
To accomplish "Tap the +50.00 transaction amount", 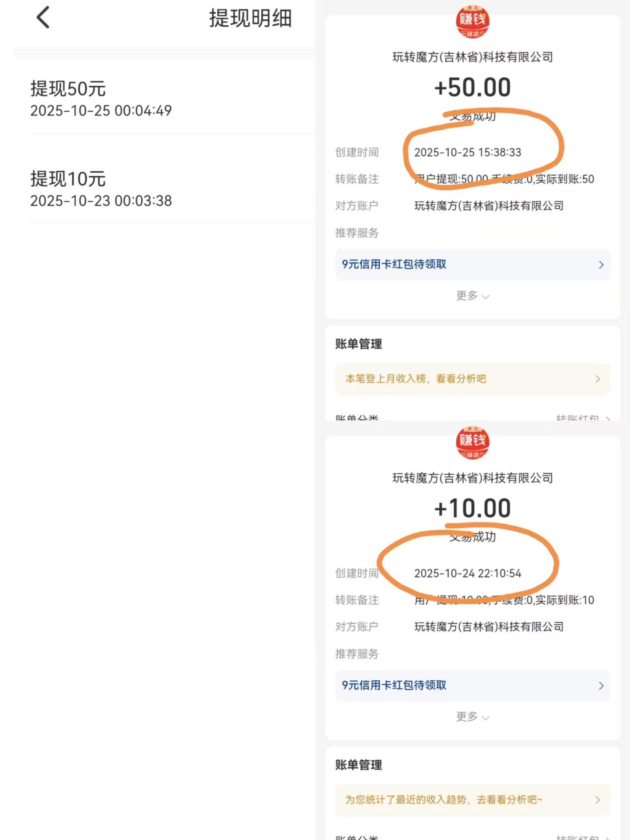I will point(472,87).
